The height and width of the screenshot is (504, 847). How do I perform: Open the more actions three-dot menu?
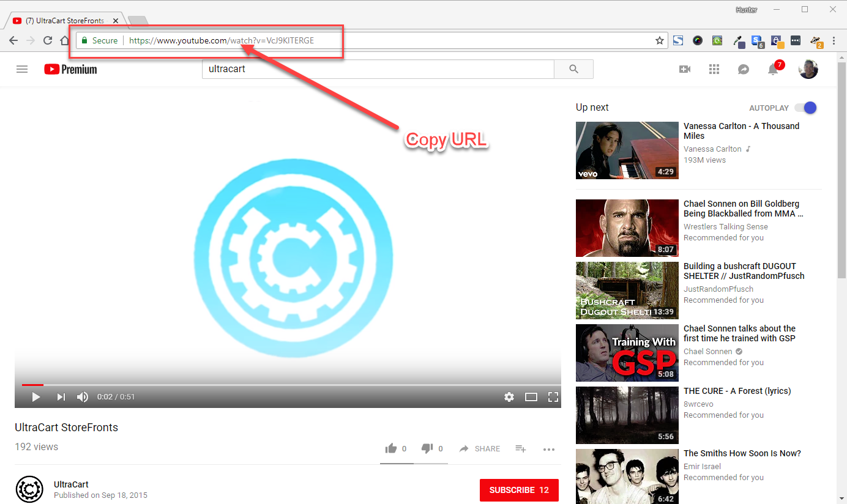[549, 449]
